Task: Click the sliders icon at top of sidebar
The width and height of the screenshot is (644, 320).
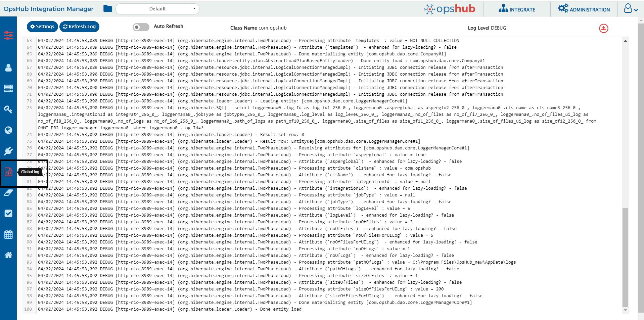Action: tap(8, 35)
